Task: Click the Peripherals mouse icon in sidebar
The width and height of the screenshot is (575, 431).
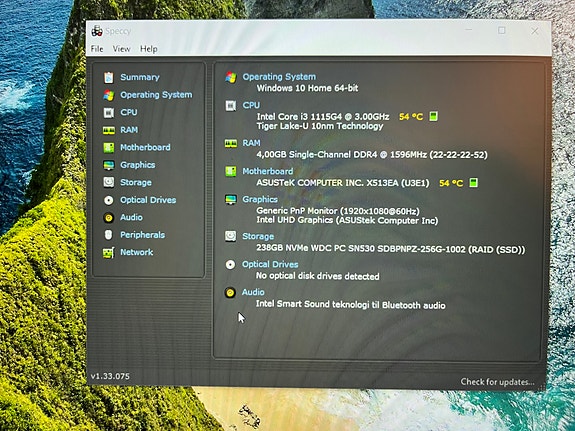Action: [109, 235]
